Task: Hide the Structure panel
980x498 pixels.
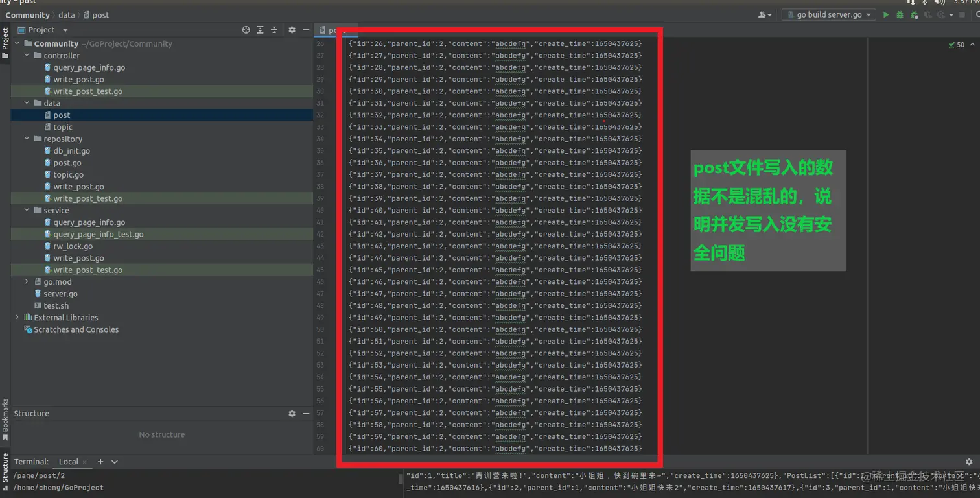Action: pyautogui.click(x=306, y=414)
